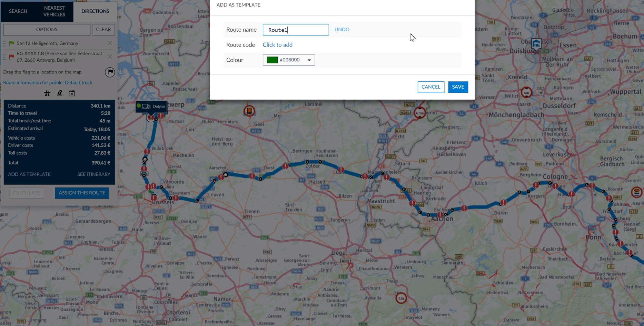Click the green #008000 colour swatch
Viewport: 644px width, 326px height.
[272, 60]
